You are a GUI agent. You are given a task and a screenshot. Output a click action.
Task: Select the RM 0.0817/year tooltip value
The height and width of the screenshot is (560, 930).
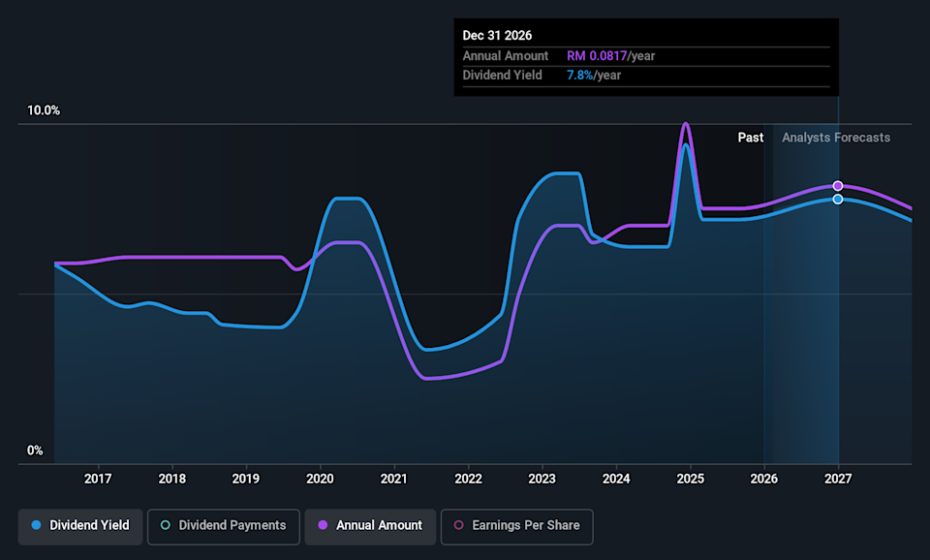tap(610, 56)
